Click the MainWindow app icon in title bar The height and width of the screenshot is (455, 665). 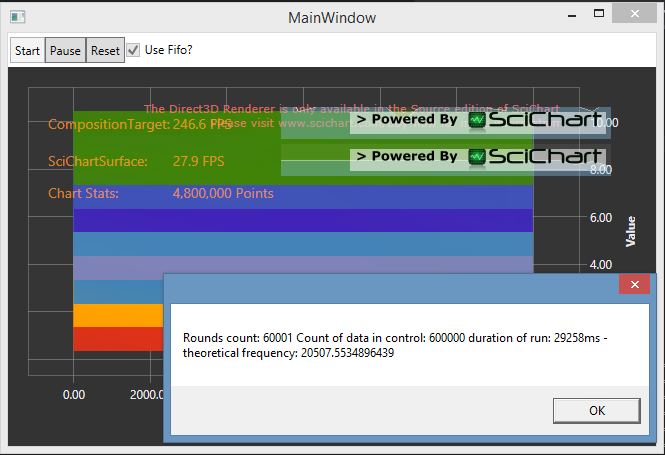pyautogui.click(x=18, y=17)
